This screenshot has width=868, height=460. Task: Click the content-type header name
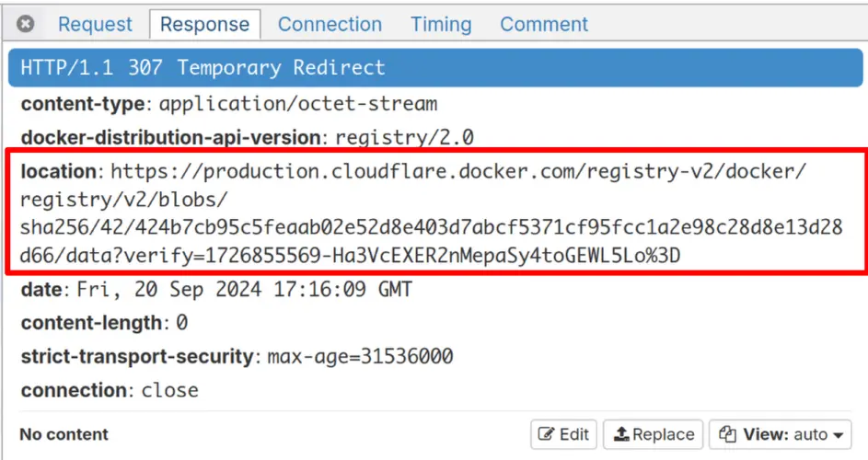point(82,103)
